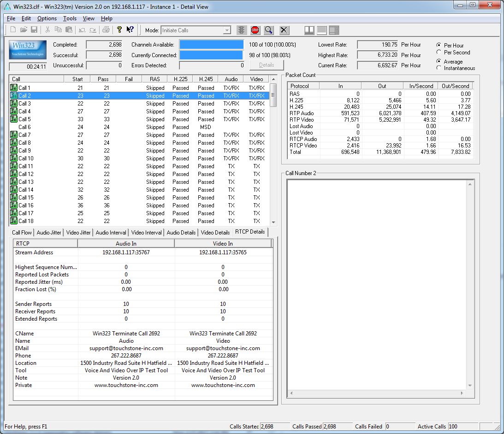
Task: Click the New file toolbar icon
Action: [x=13, y=30]
